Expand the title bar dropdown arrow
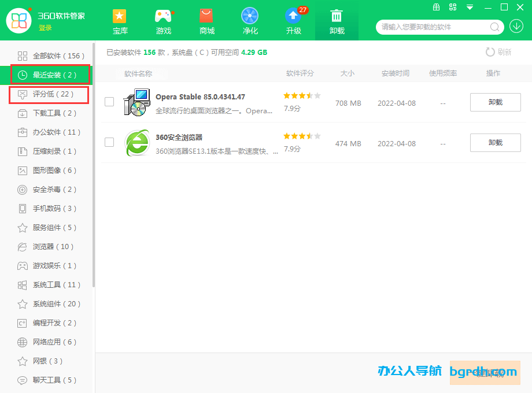This screenshot has width=532, height=393. (469, 8)
